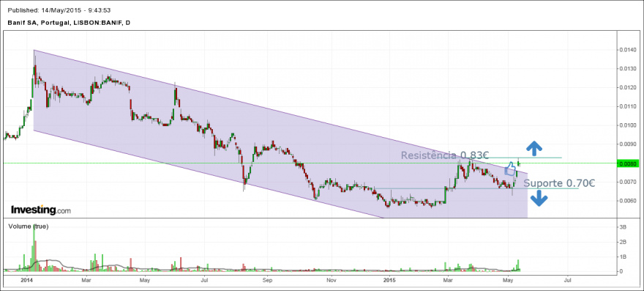
Task: Select the Resistência 0.83€ annotation
Action: coord(445,155)
